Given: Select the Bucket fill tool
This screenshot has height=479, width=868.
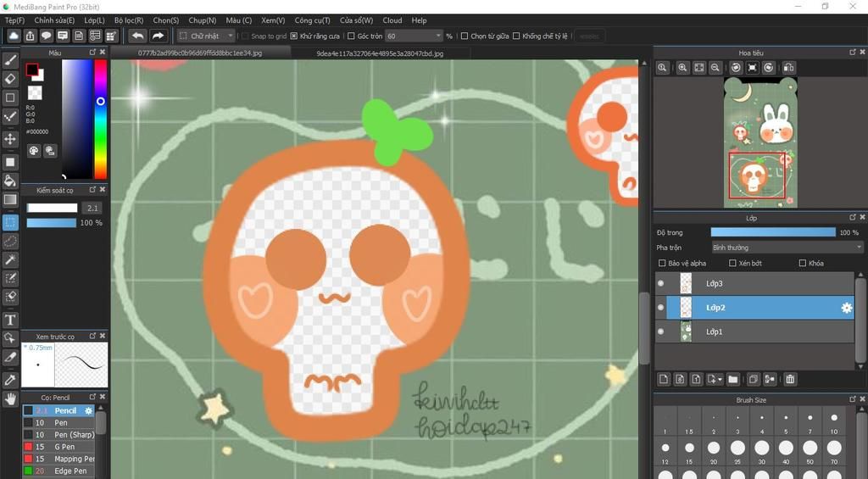Looking at the screenshot, I should pyautogui.click(x=10, y=181).
